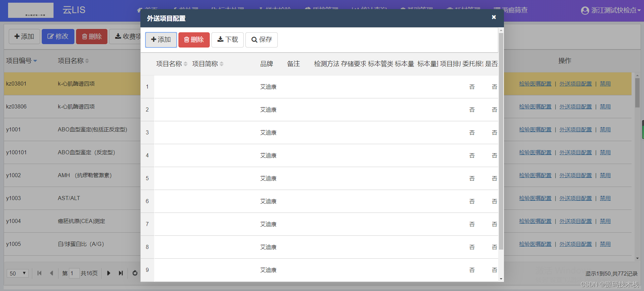Click the 收费项 download button in background

coord(125,36)
